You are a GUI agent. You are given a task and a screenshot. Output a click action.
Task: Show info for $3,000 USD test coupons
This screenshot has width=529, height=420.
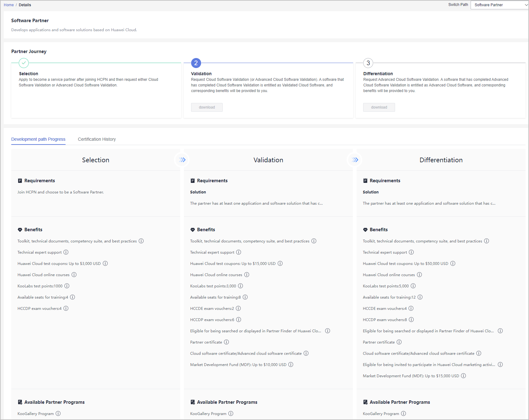(105, 263)
